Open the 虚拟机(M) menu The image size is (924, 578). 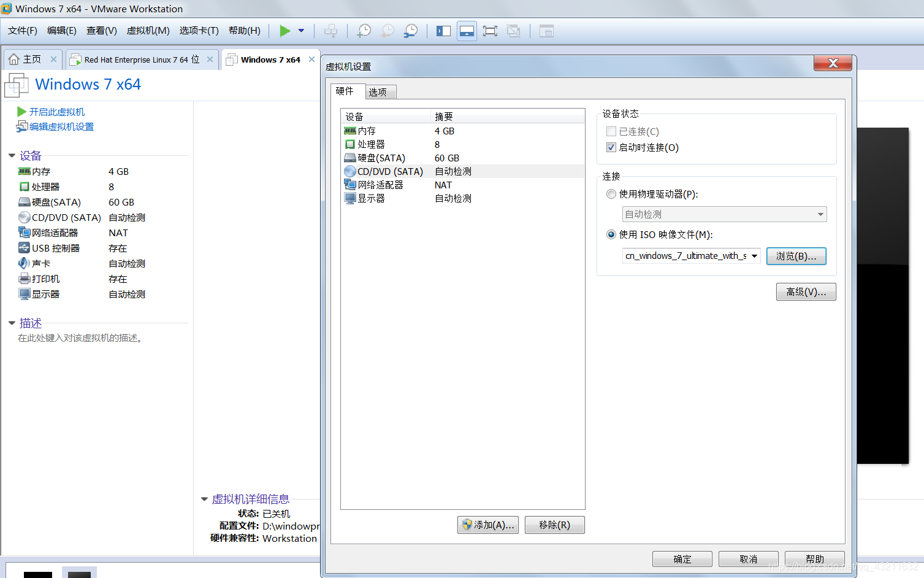pos(148,31)
